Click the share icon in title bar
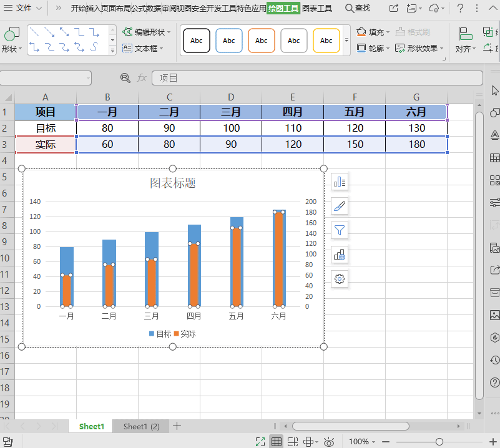500x448 pixels. tap(394, 8)
